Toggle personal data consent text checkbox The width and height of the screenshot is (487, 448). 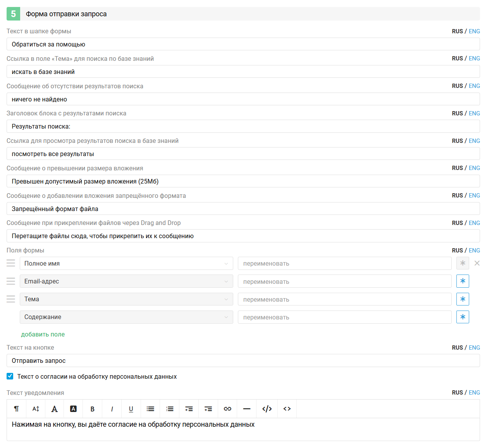coord(10,376)
